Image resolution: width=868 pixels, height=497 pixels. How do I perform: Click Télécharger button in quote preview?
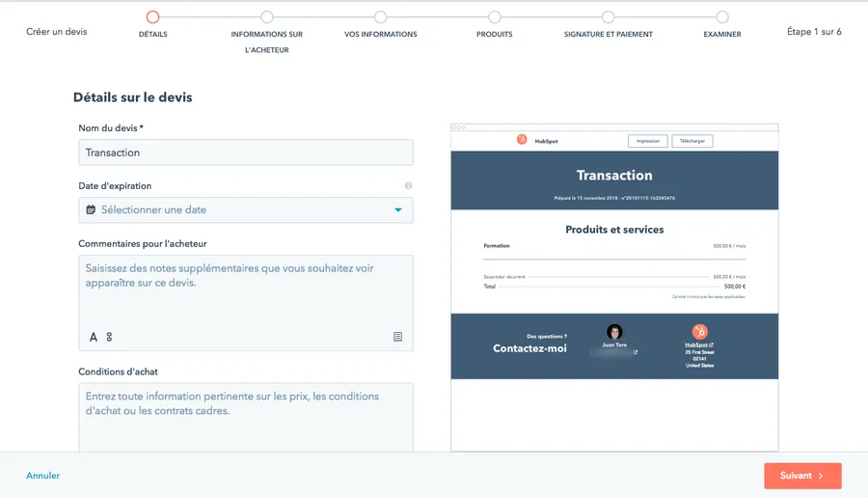click(x=692, y=141)
